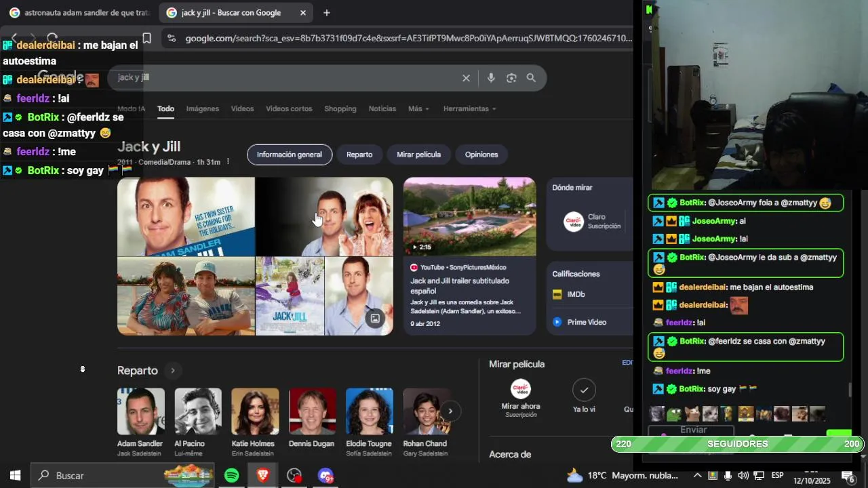Select the 'Información general' chip
The height and width of the screenshot is (488, 868).
(x=290, y=155)
